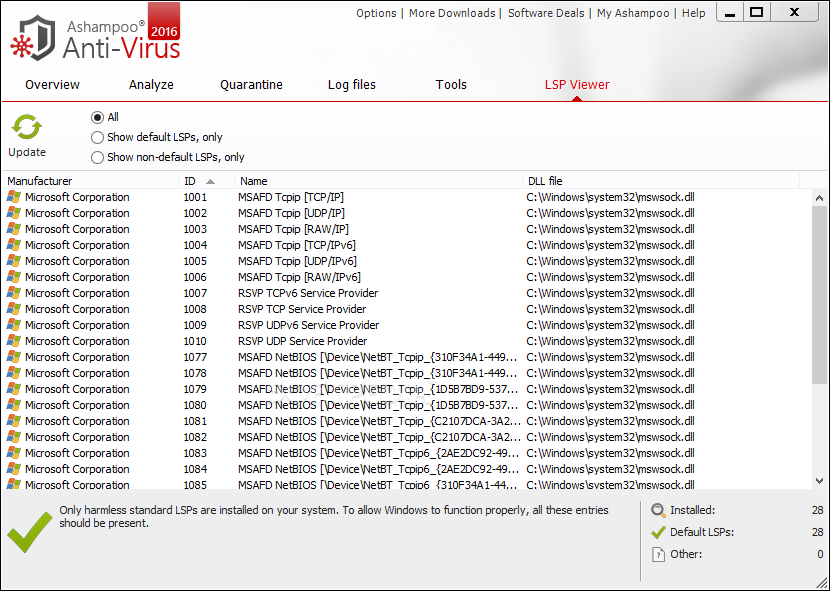Click the Microsoft flag icon in row 1082
This screenshot has height=591, width=830.
[14, 437]
